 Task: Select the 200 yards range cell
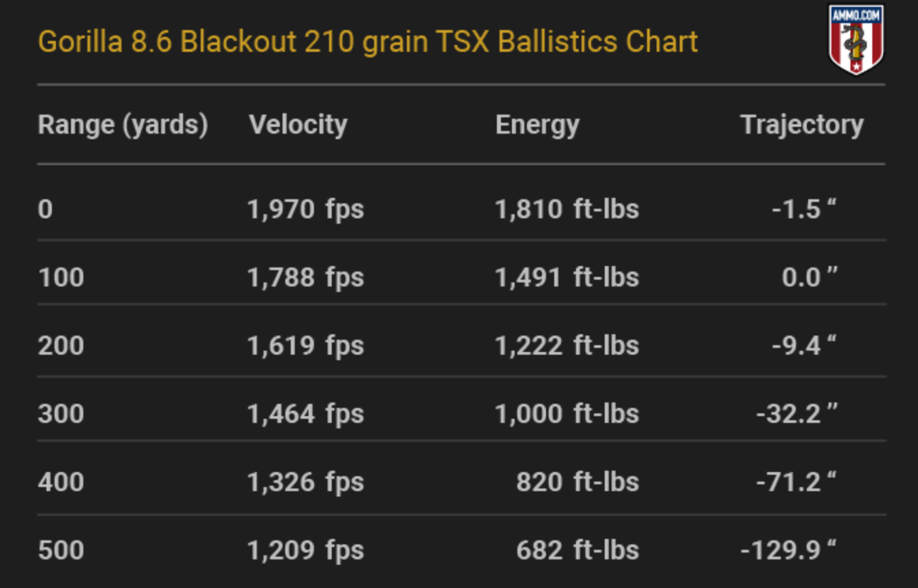pyautogui.click(x=61, y=346)
